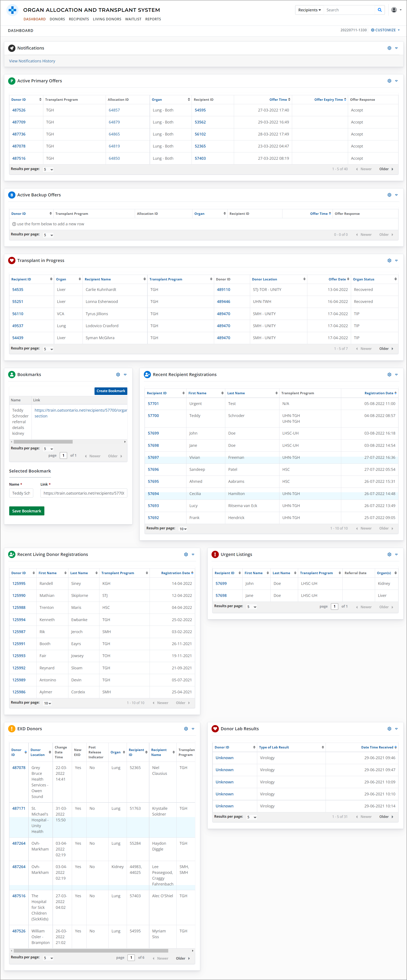Open Donor Lab Results gear settings
The width and height of the screenshot is (407, 980).
tap(389, 729)
